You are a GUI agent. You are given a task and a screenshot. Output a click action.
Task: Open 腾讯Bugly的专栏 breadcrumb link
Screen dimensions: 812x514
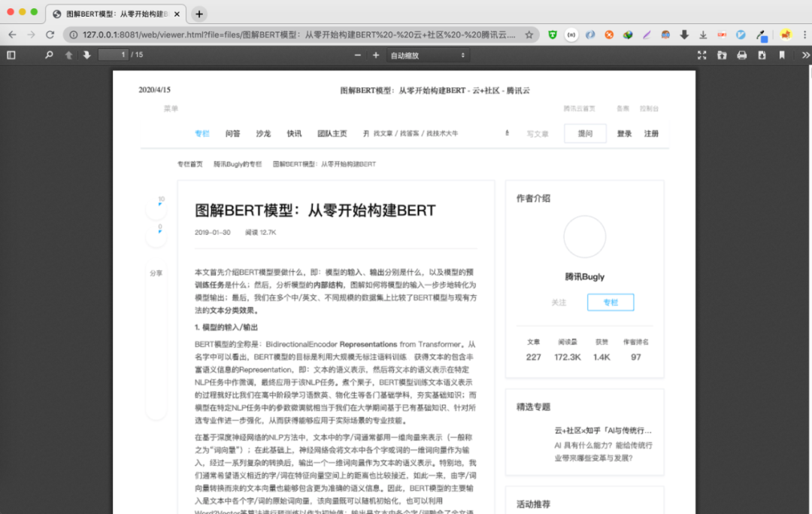[x=238, y=164]
